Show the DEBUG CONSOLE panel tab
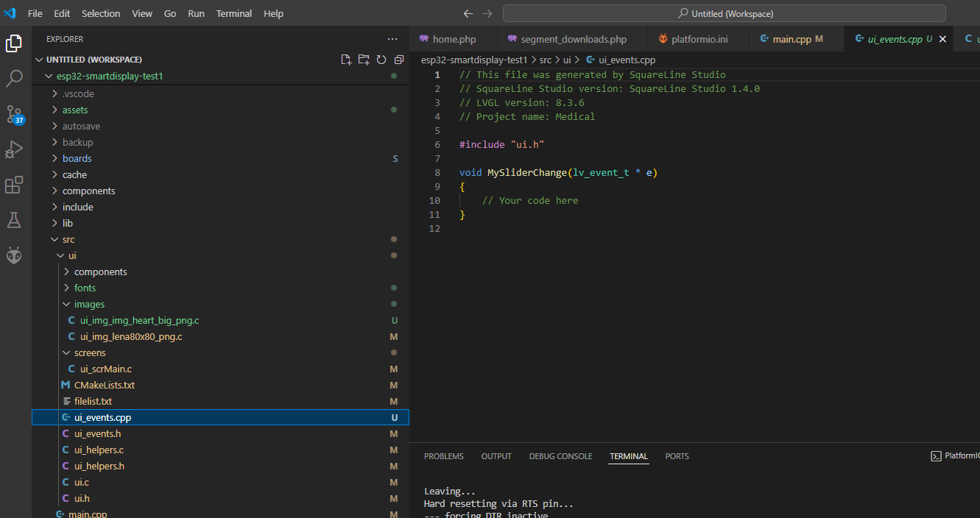Viewport: 980px width, 518px height. coord(560,456)
